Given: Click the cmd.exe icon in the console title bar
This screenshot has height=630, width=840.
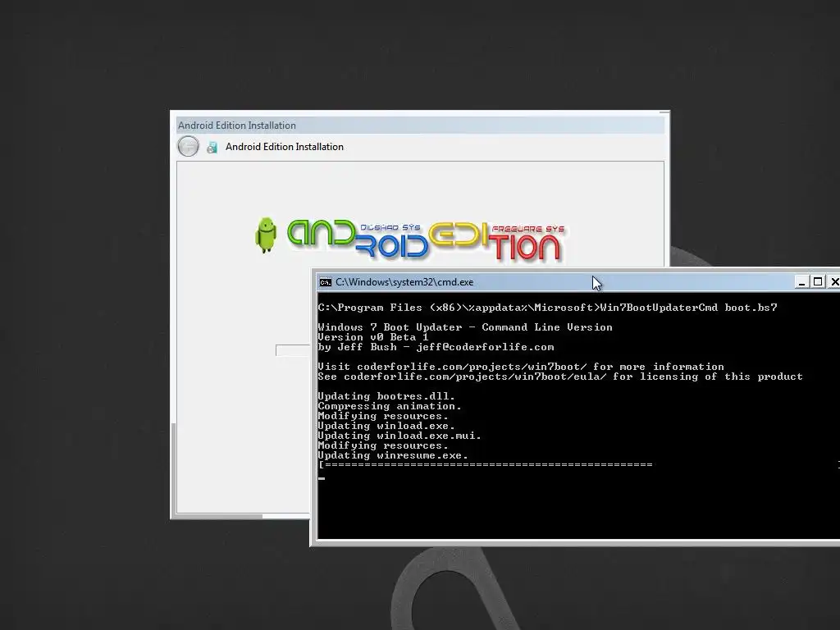Looking at the screenshot, I should click(x=325, y=282).
